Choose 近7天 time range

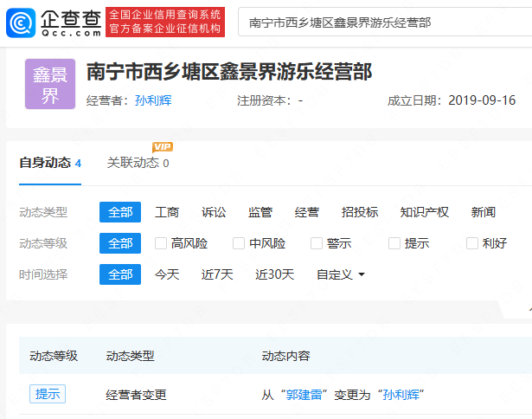pos(217,274)
